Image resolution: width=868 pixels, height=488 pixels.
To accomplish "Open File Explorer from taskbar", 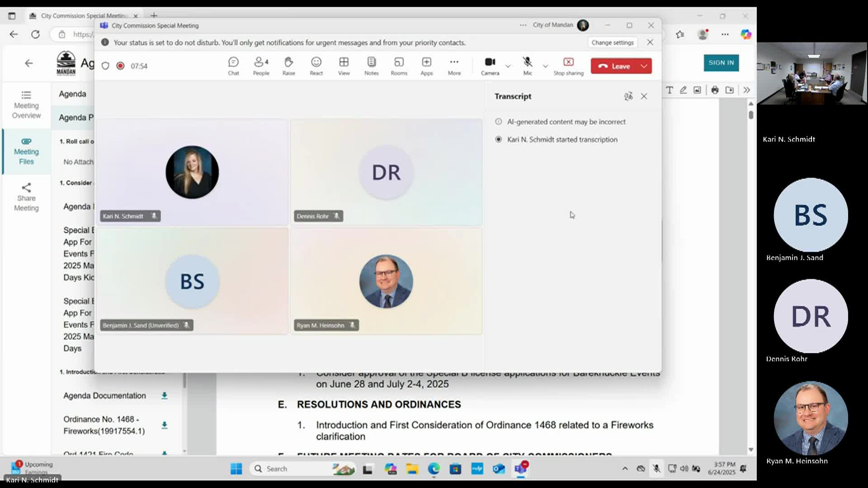I will point(412,469).
